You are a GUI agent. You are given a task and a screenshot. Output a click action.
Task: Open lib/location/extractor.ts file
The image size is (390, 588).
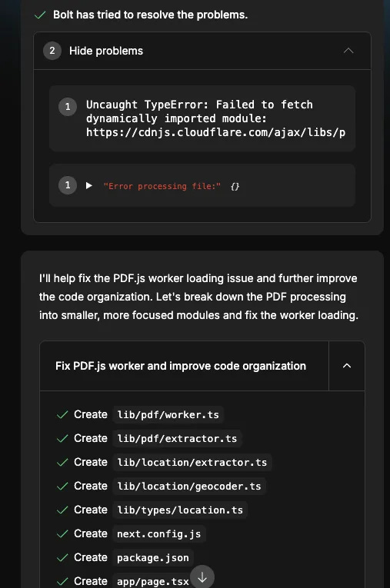coord(192,463)
